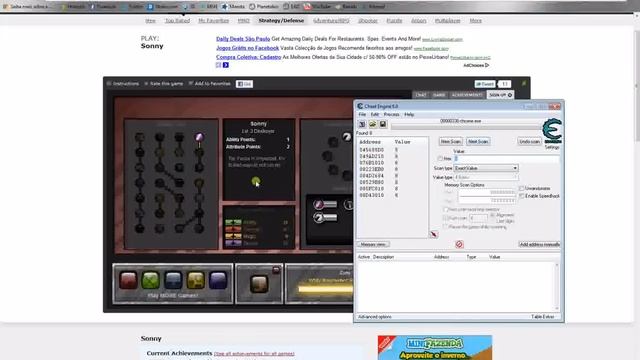Select the blue square game button
The width and height of the screenshot is (640, 360).
[x=173, y=280]
